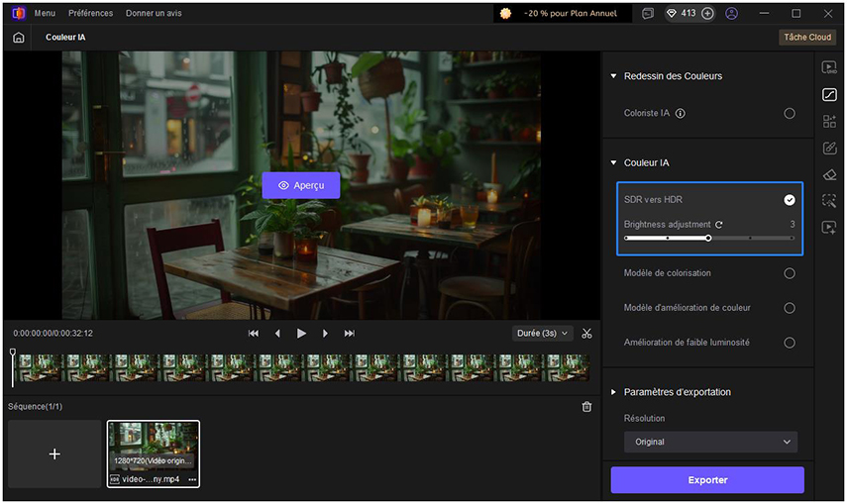Click the Exporter button

tap(707, 479)
